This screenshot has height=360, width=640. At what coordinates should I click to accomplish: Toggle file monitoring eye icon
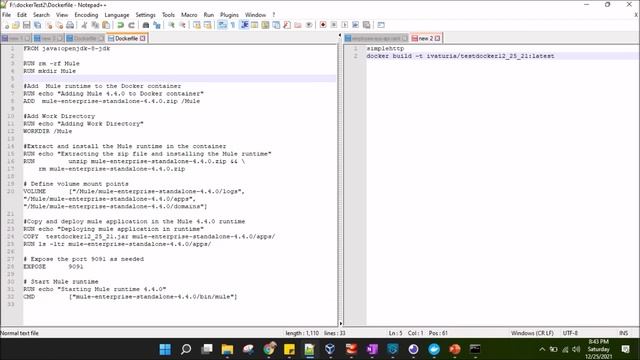(x=309, y=25)
